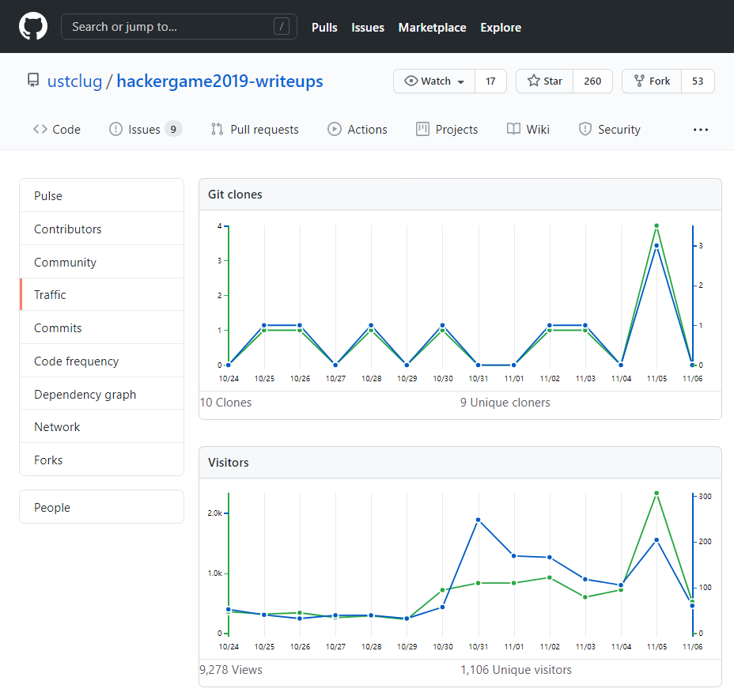The height and width of the screenshot is (700, 734).
Task: Click the Git clones panel heading
Action: click(235, 195)
